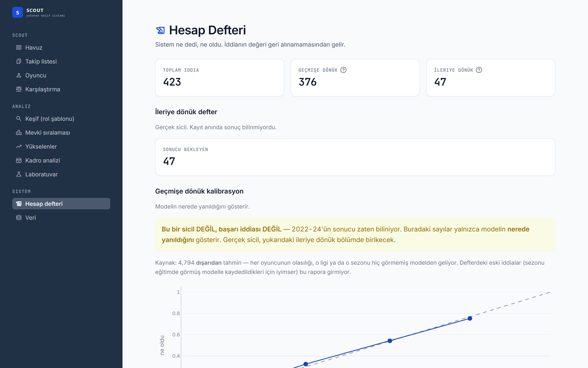Click the İleriye Dönük value 47
The width and height of the screenshot is (588, 368).
[440, 82]
